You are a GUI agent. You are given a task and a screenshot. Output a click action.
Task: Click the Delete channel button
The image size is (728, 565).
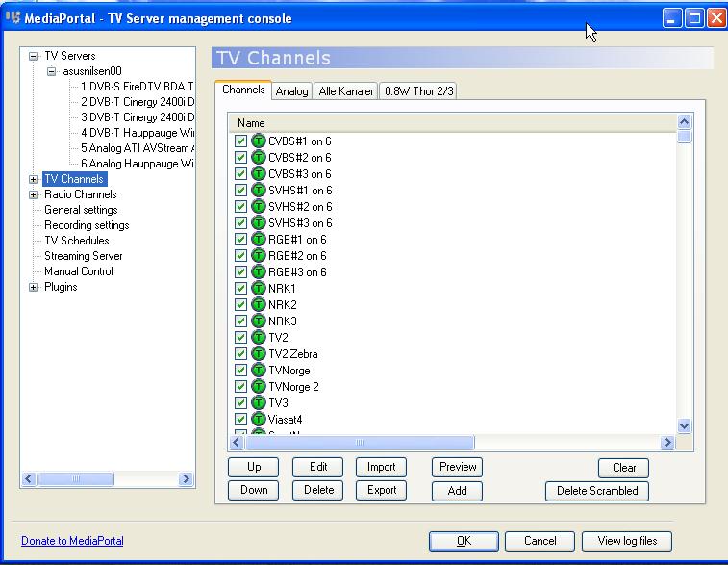tap(318, 490)
